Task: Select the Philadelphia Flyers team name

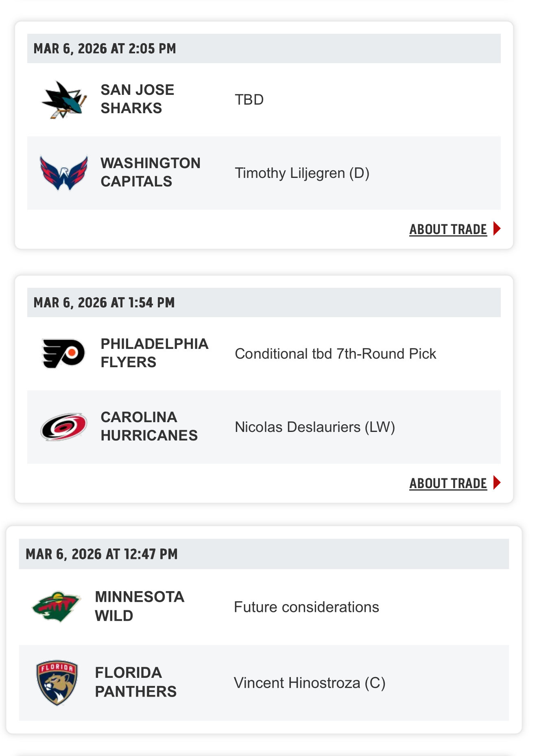Action: tap(154, 353)
